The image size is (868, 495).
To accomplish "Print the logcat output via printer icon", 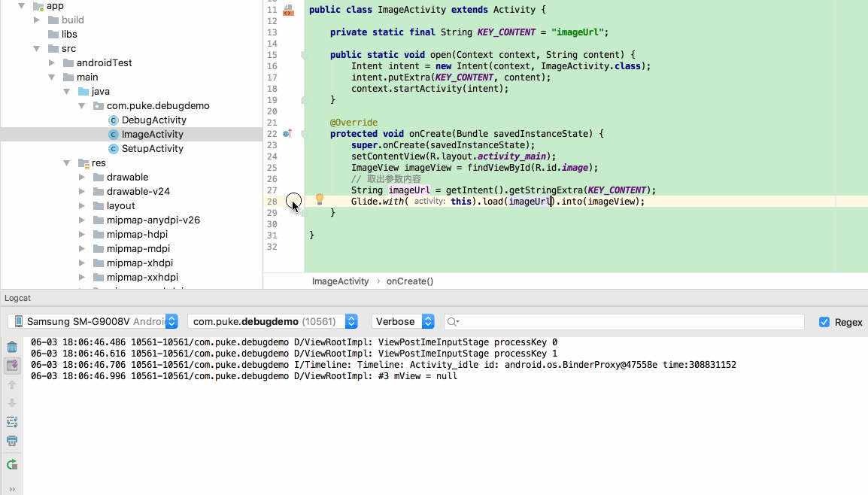I will point(11,441).
